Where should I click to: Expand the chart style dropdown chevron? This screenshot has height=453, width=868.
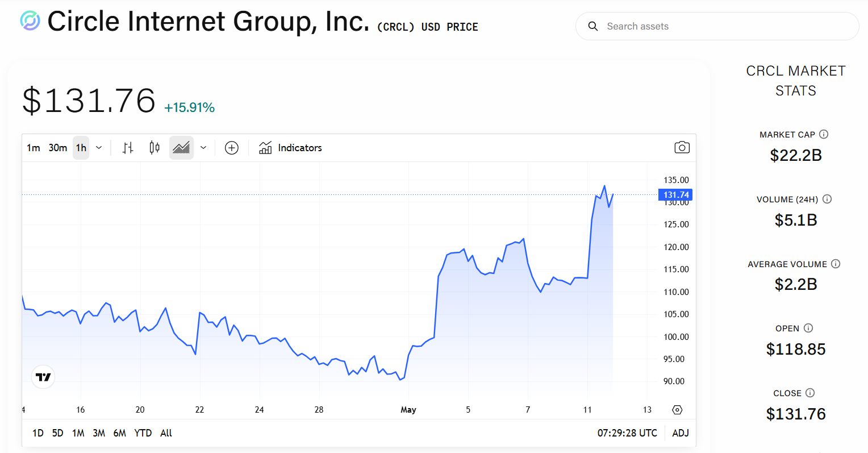click(203, 148)
